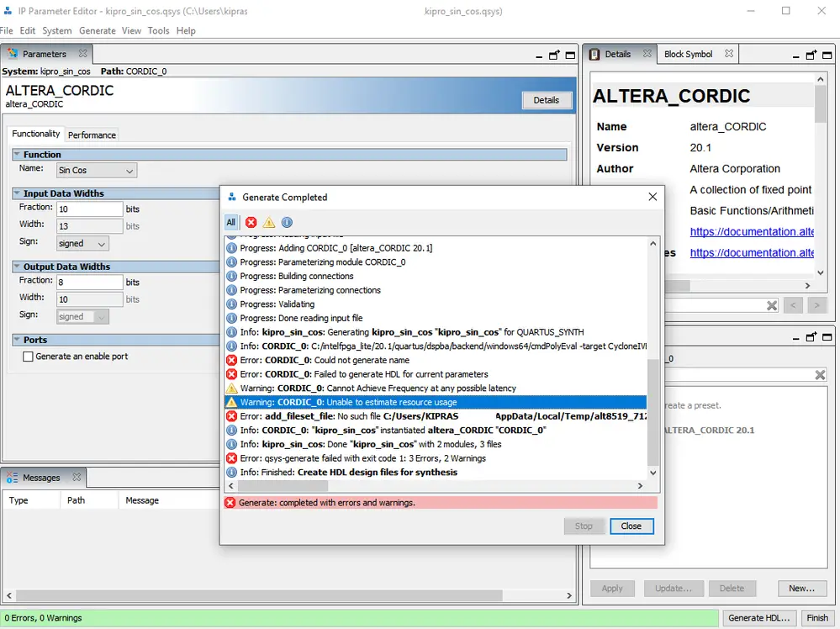
Task: Collapse the Output Data Widths section
Action: (x=17, y=266)
